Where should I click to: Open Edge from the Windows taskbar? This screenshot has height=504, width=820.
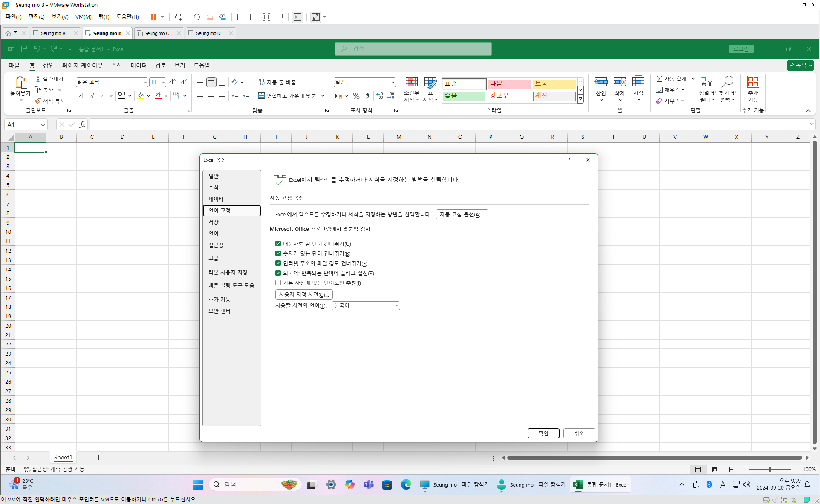406,484
